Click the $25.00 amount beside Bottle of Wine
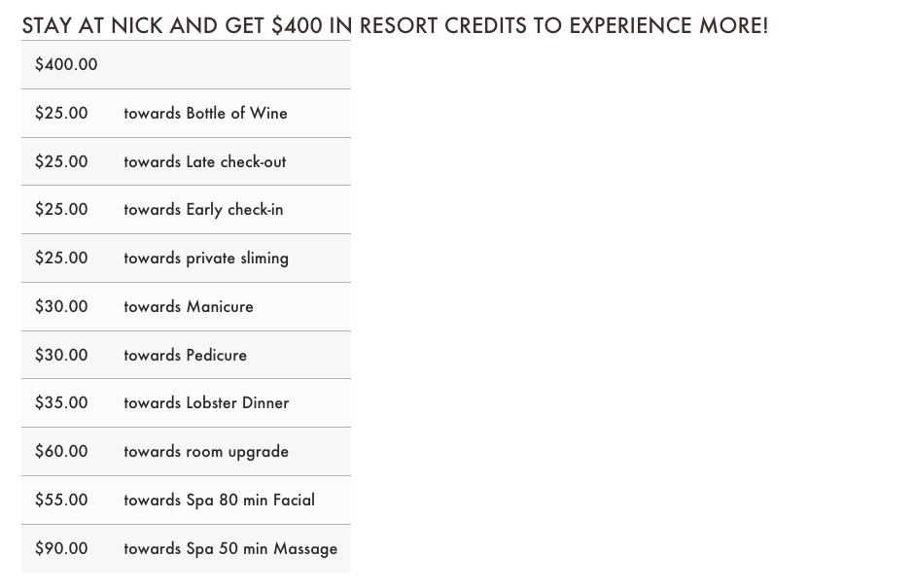The width and height of the screenshot is (914, 588). tap(61, 113)
